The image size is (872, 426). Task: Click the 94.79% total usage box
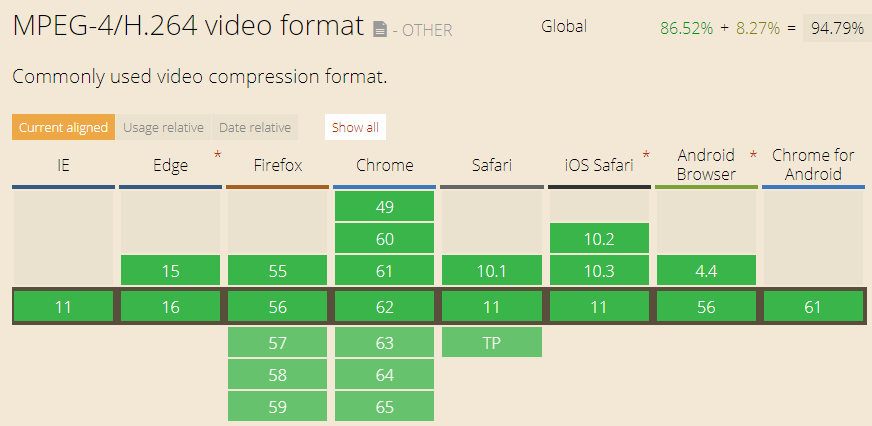pyautogui.click(x=837, y=28)
